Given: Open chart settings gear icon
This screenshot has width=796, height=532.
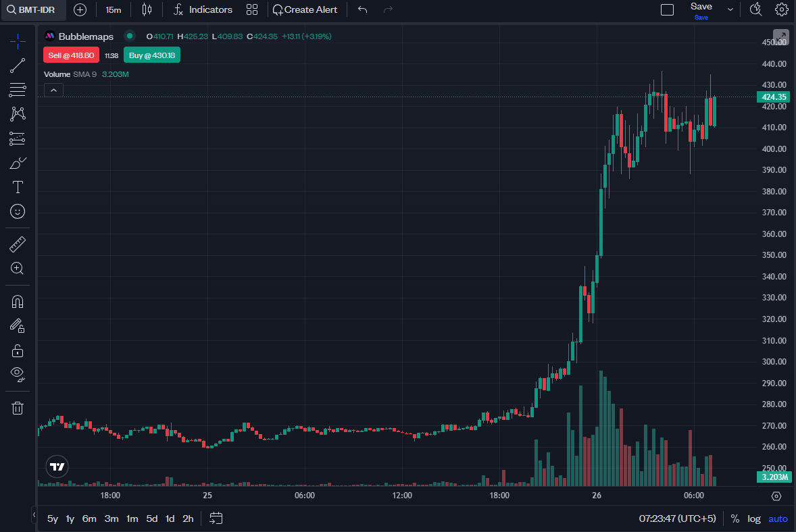Looking at the screenshot, I should coord(782,9).
